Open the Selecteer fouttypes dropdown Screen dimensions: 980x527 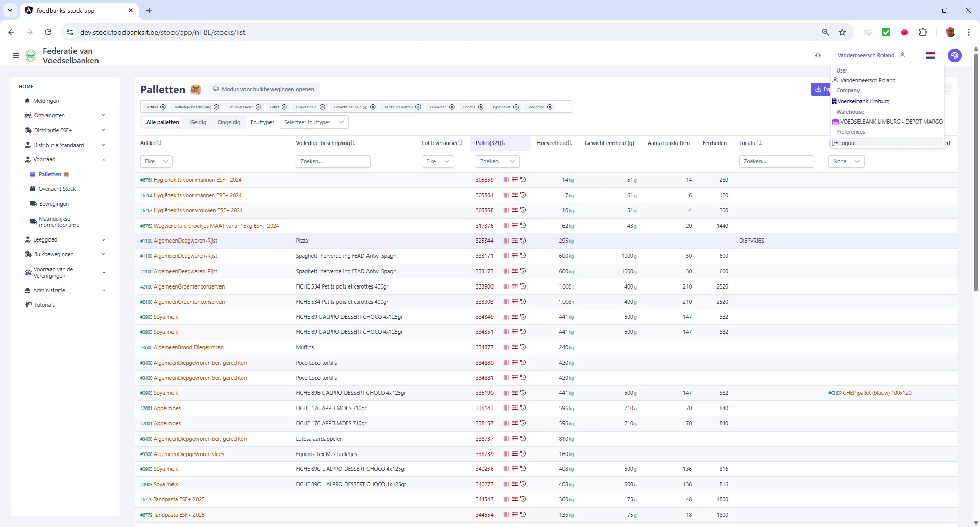313,122
